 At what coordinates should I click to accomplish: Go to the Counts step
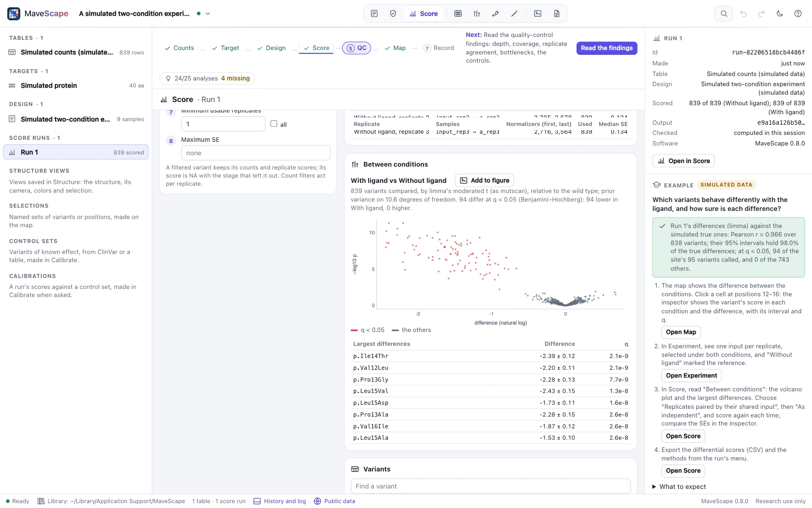coord(179,48)
